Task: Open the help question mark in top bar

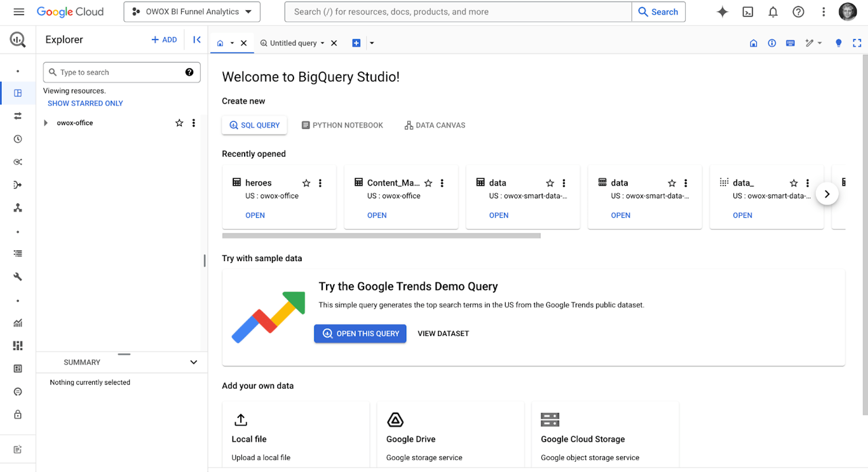Action: pyautogui.click(x=799, y=12)
